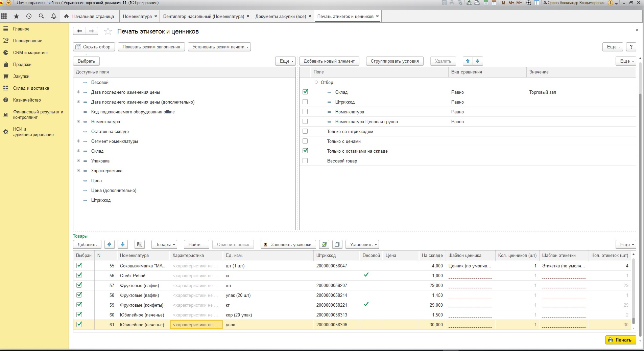Click goods table vertical scrollbar
This screenshot has width=644, height=351.
tap(634, 291)
